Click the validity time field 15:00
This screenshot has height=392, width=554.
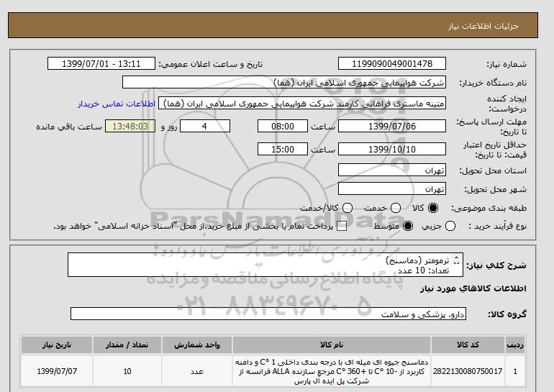pos(282,150)
